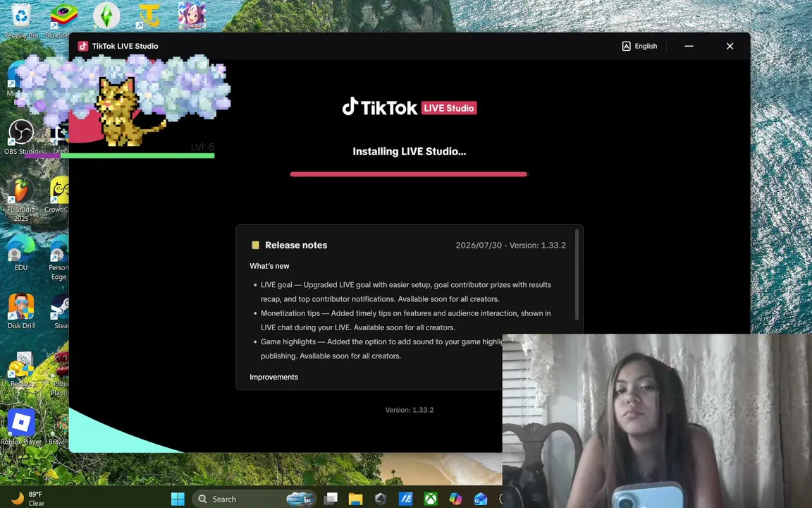The height and width of the screenshot is (508, 812).
Task: Click the "LIVE goal" release note bullet
Action: pyautogui.click(x=405, y=292)
